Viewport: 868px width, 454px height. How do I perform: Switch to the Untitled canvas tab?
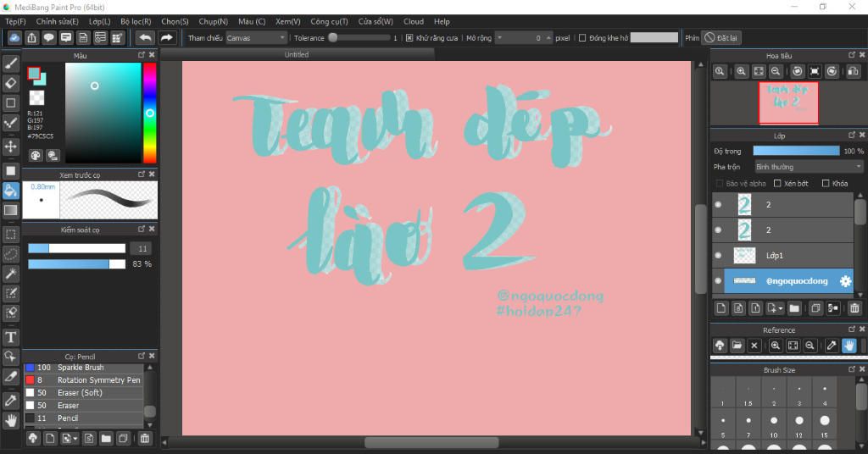[297, 55]
